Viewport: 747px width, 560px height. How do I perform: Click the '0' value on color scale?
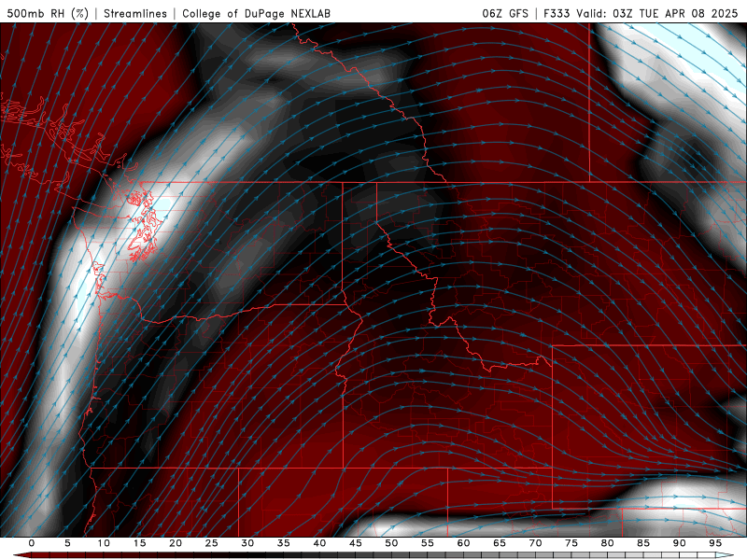(x=32, y=543)
